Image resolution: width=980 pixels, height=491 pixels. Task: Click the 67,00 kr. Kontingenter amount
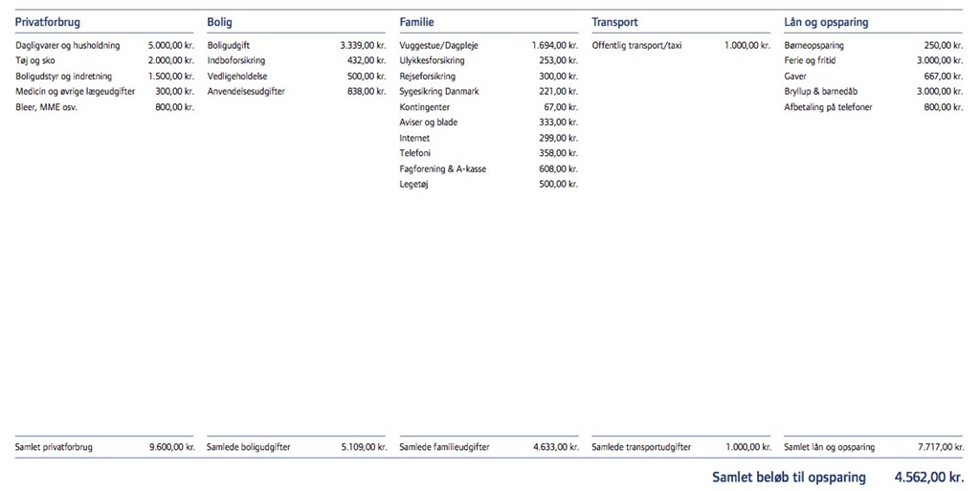click(x=561, y=107)
